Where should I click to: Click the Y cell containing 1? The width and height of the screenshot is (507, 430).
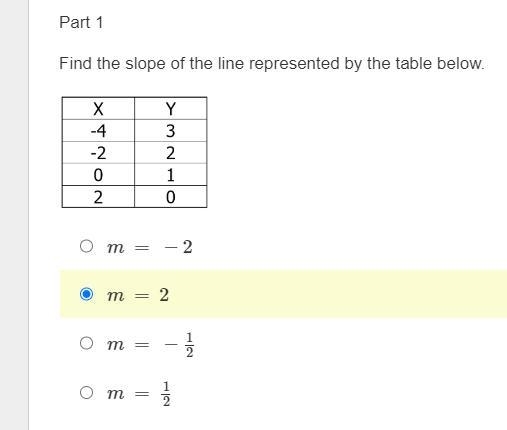[171, 175]
